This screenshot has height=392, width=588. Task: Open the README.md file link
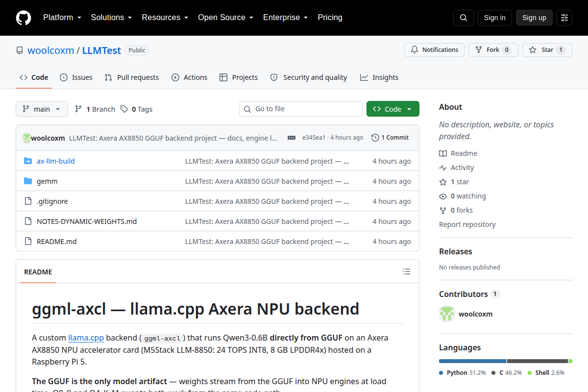(57, 242)
